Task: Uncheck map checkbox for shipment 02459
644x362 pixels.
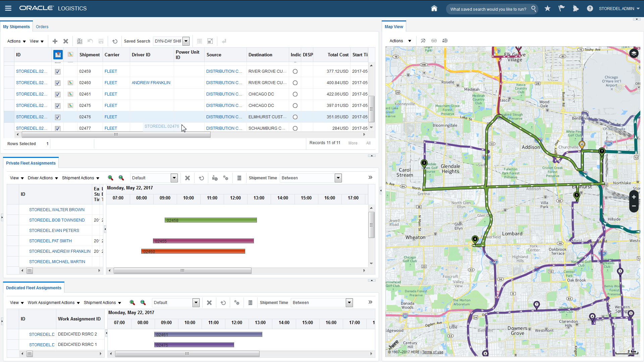Action: pyautogui.click(x=58, y=72)
